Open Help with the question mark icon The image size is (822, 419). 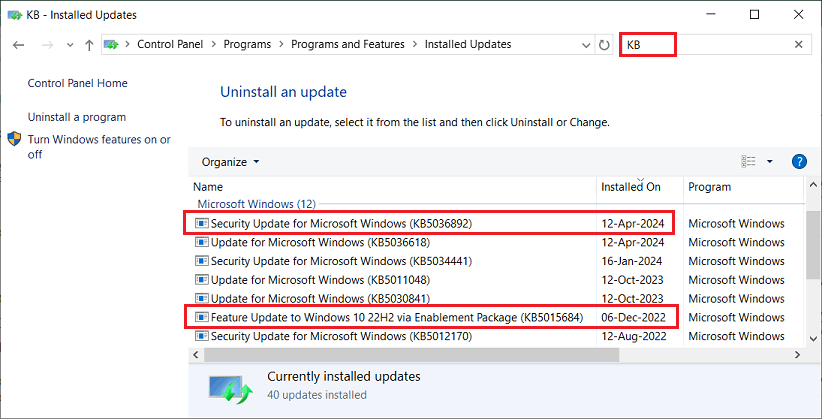tap(798, 162)
